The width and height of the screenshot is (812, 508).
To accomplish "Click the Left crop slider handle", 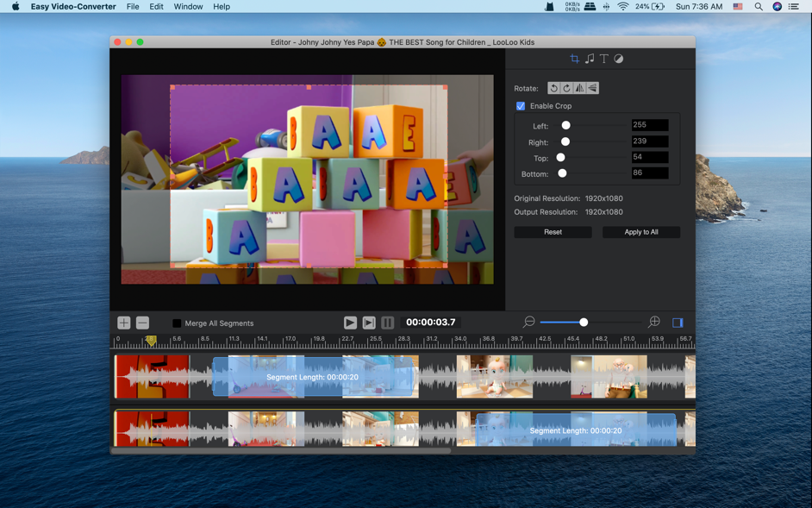I will pyautogui.click(x=566, y=125).
